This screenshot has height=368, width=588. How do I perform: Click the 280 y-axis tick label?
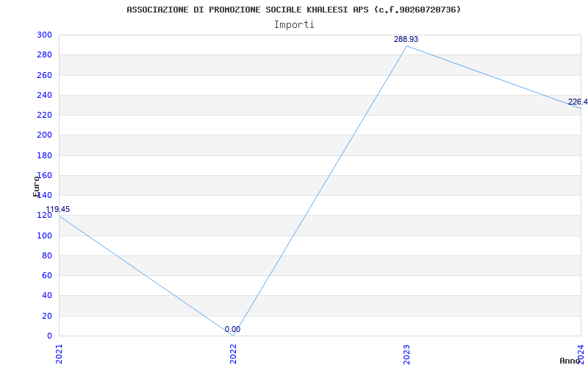tap(44, 55)
